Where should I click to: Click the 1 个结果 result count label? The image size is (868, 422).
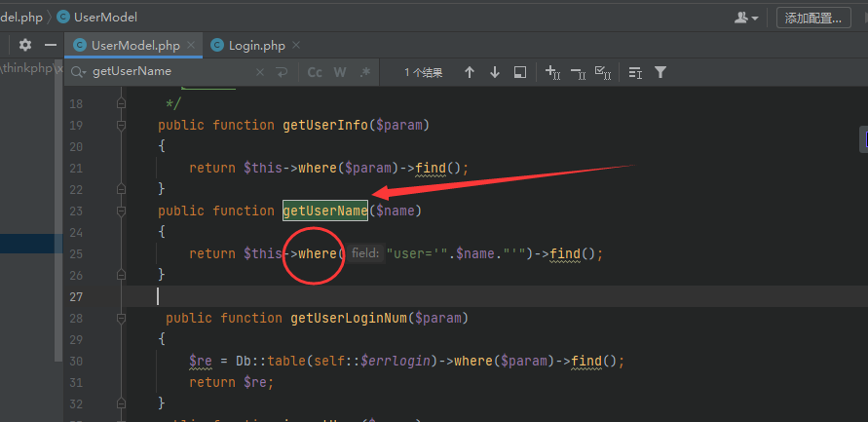coord(424,72)
